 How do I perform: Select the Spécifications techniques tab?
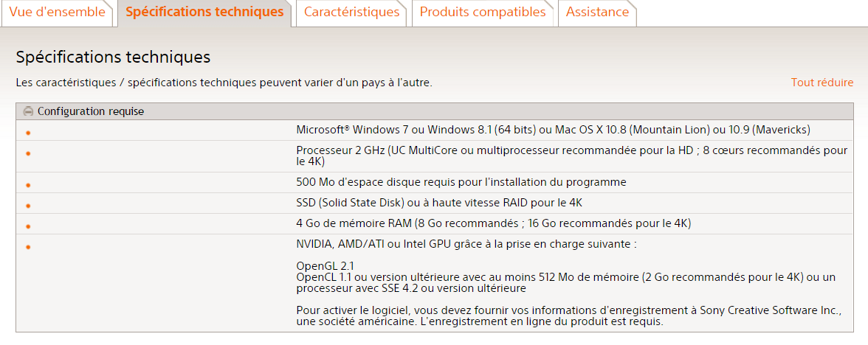(x=204, y=13)
